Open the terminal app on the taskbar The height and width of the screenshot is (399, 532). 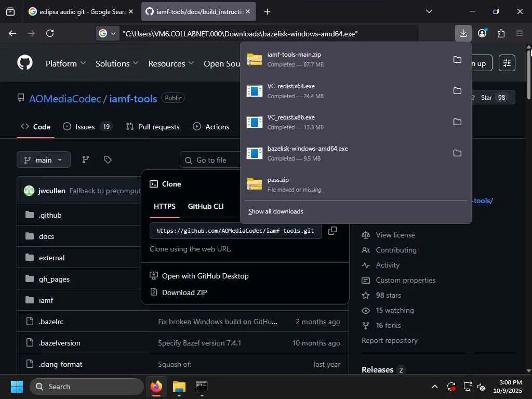(202, 387)
